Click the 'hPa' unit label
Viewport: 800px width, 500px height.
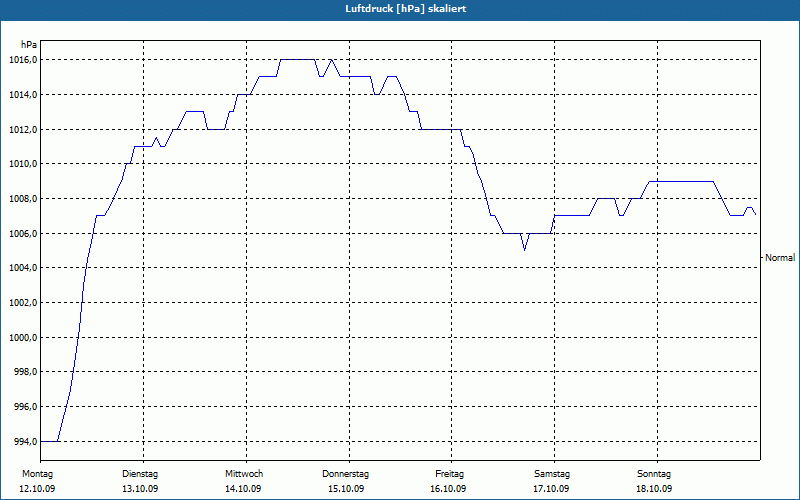(x=29, y=44)
